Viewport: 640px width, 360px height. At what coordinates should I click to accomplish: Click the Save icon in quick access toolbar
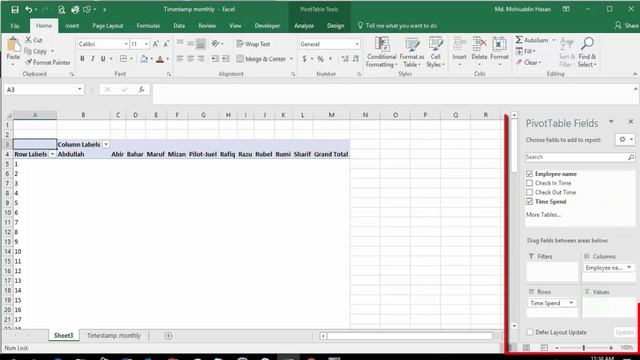tap(15, 9)
